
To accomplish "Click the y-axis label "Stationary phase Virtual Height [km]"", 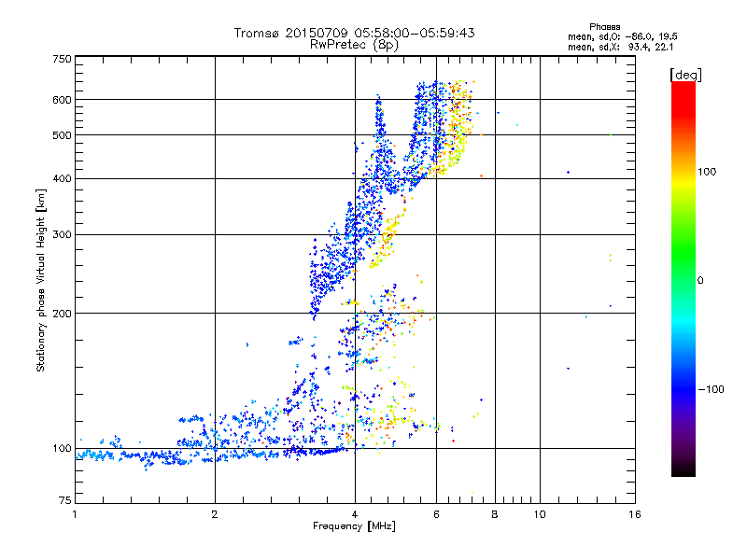I will coord(40,280).
